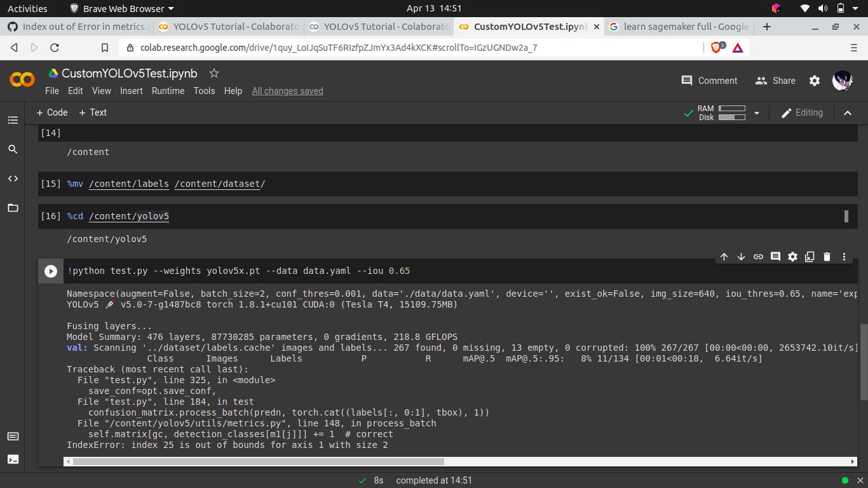Add a comment to the cell
Image resolution: width=868 pixels, height=488 pixels.
pos(775,257)
